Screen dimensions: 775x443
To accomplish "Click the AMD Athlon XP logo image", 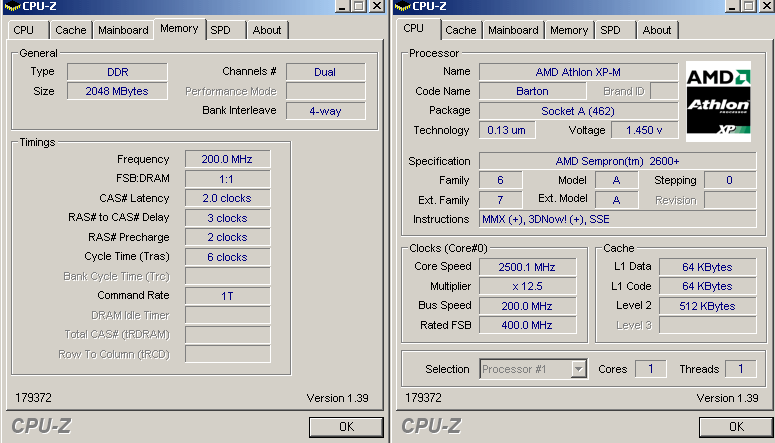I will (x=718, y=101).
